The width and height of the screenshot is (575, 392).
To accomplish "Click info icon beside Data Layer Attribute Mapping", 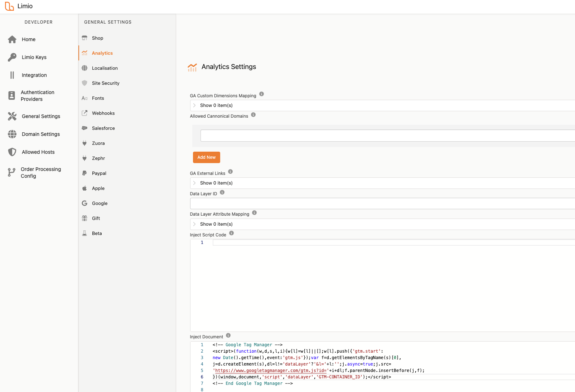I will tap(255, 213).
